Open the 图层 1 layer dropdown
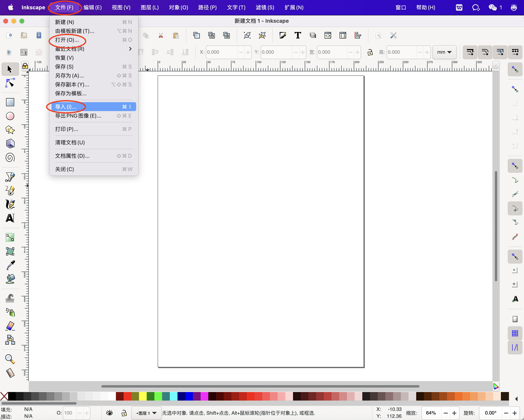The width and height of the screenshot is (524, 420). [x=146, y=413]
